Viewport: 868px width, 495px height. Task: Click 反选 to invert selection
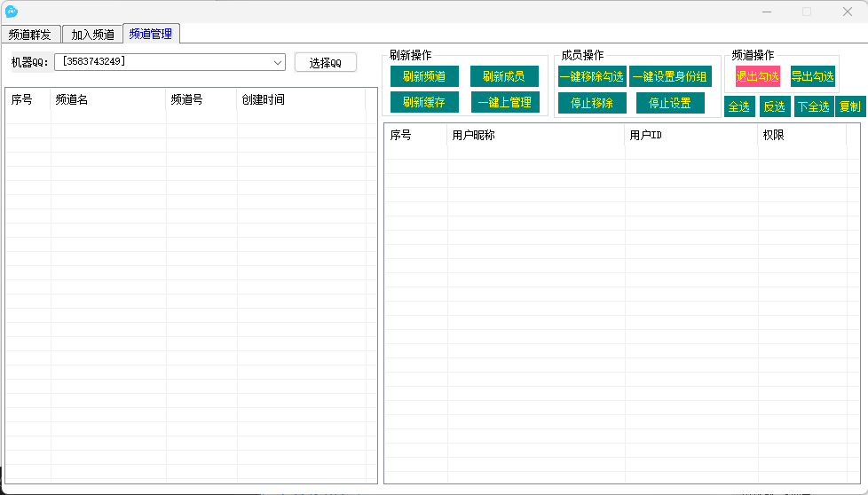tap(774, 106)
